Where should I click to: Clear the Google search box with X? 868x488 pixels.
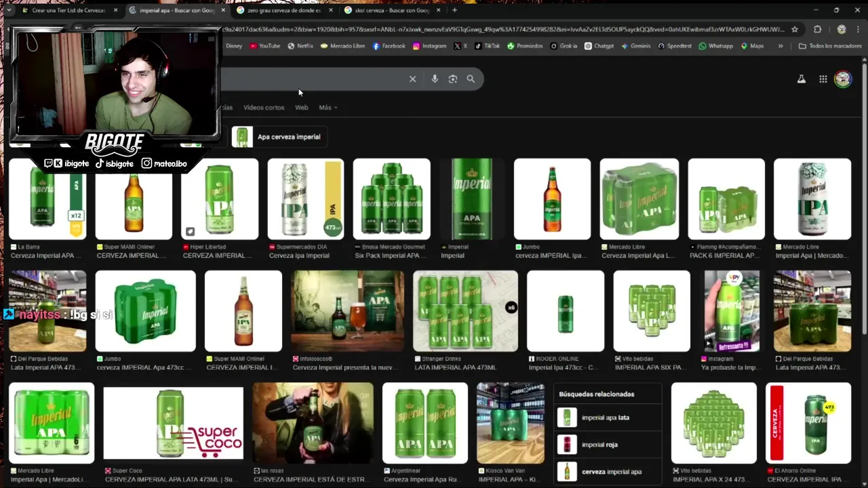click(412, 79)
